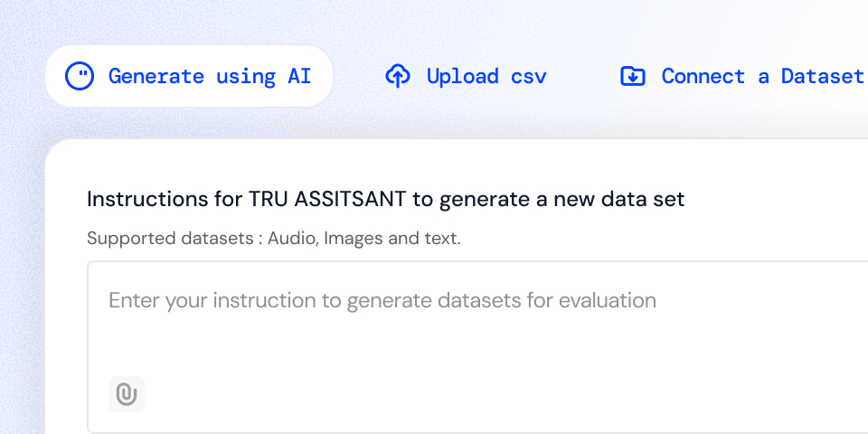868x434 pixels.
Task: Click the AI face icon beside Generate using AI
Action: 80,76
